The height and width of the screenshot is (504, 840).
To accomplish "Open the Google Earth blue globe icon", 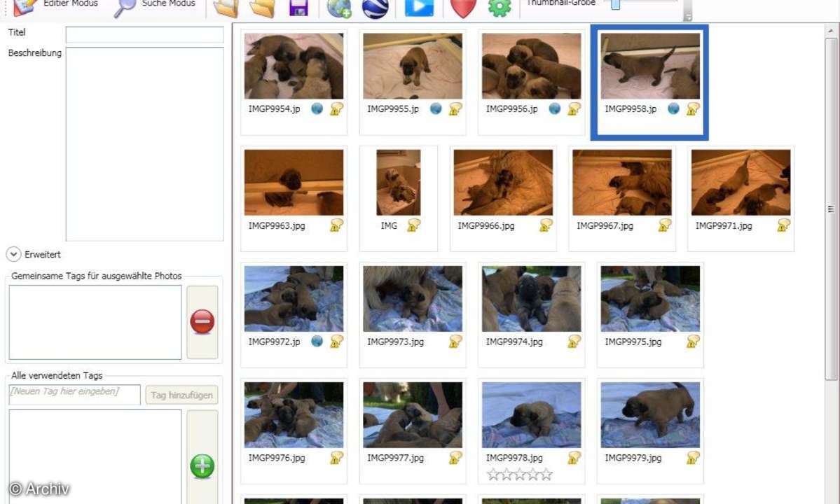I will (375, 8).
